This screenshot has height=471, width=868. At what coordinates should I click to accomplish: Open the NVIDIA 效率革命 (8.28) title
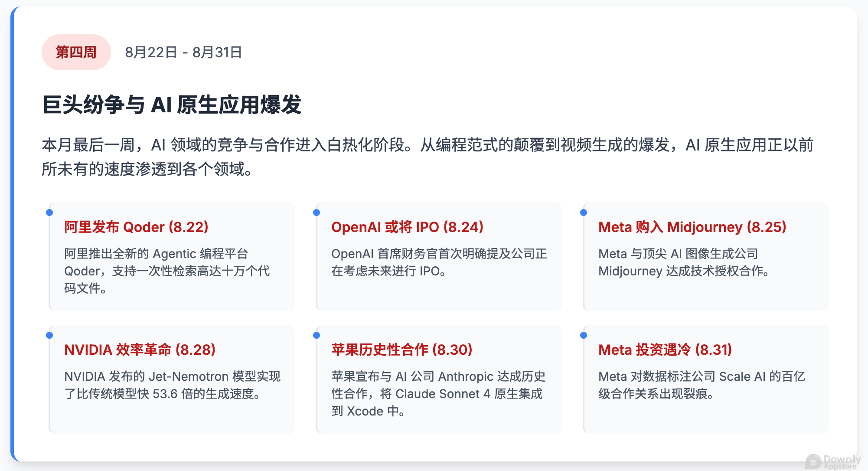point(140,350)
